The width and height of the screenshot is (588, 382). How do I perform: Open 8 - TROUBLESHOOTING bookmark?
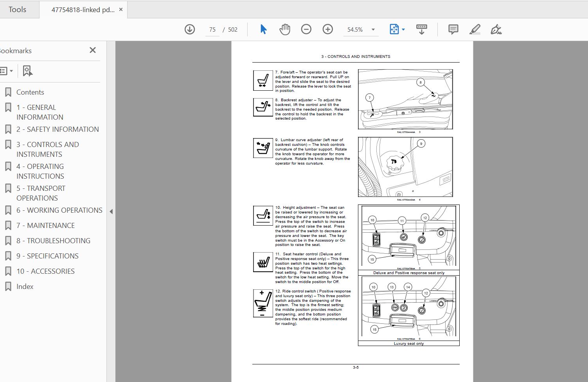(x=53, y=241)
